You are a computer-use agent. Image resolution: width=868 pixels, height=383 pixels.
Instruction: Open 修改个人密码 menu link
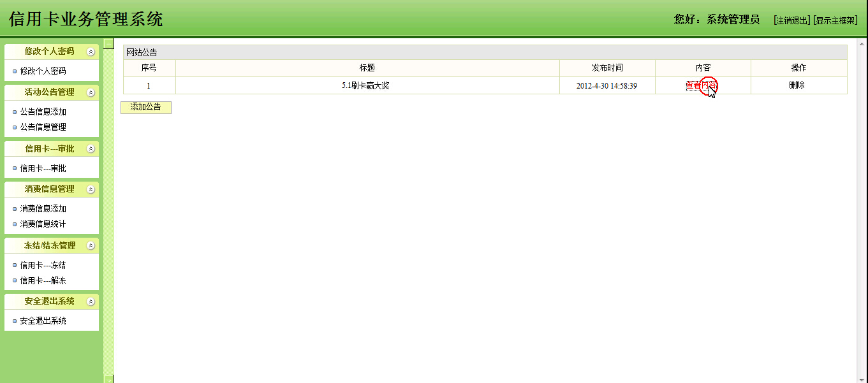click(43, 71)
